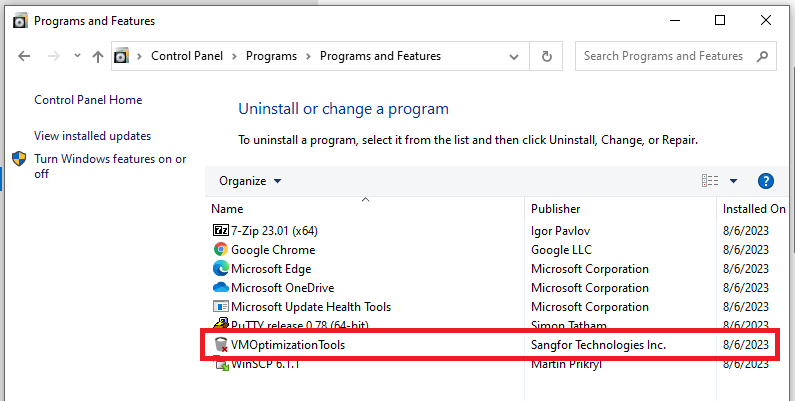Select the Google Chrome icon
The height and width of the screenshot is (401, 795).
[221, 249]
